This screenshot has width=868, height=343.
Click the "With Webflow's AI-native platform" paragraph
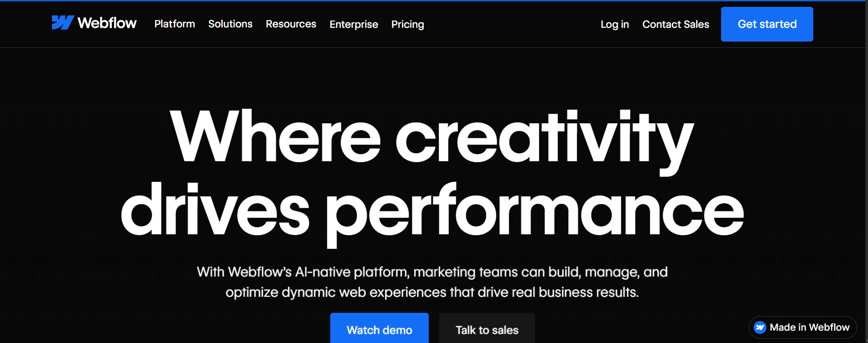point(432,282)
